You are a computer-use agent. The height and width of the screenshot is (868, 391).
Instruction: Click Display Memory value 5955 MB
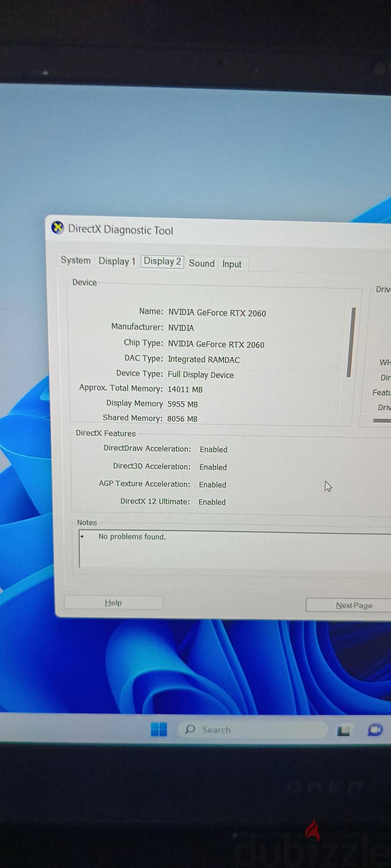click(182, 404)
